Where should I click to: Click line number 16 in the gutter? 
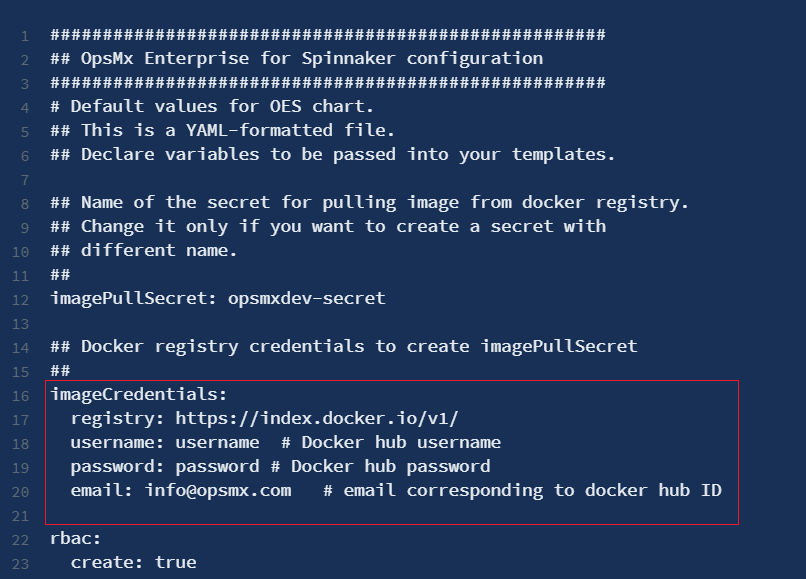22,395
